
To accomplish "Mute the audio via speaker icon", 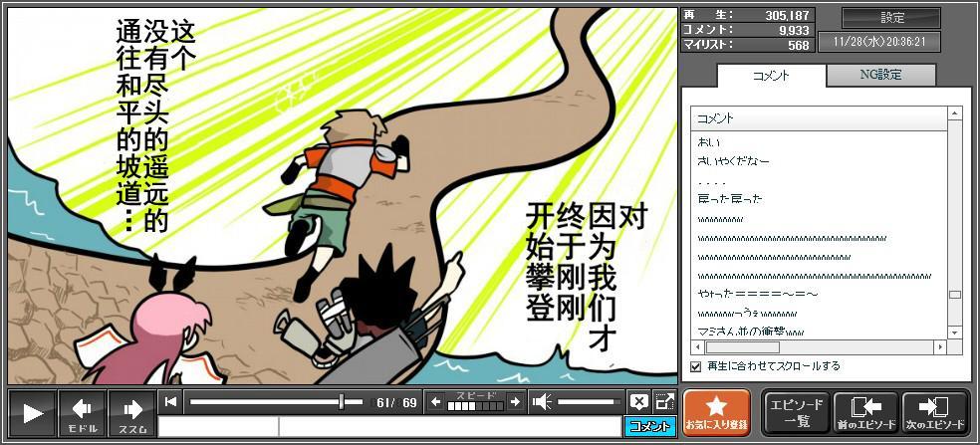I will click(x=542, y=402).
